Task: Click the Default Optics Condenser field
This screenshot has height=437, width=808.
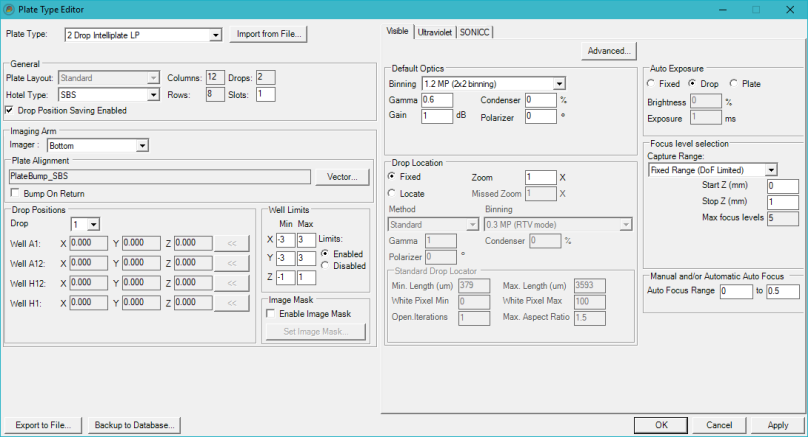Action: [541, 100]
